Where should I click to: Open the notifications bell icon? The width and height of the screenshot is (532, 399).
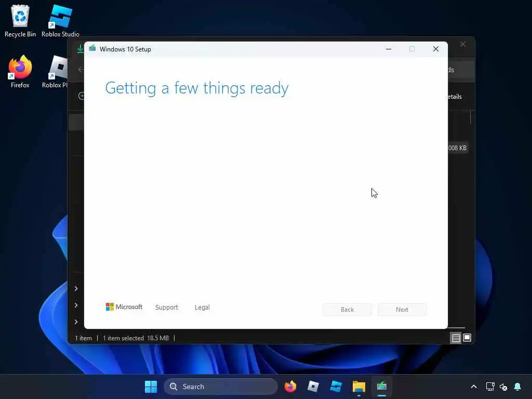click(517, 387)
